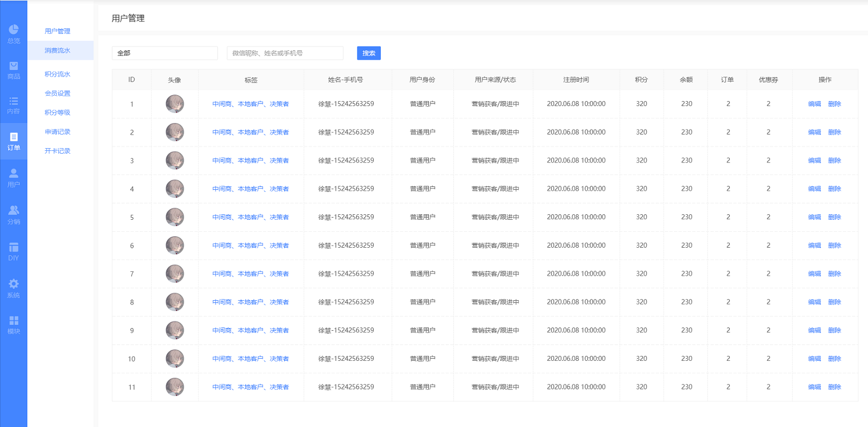Open the 总览 overview sidebar icon
This screenshot has width=868, height=427.
click(14, 34)
